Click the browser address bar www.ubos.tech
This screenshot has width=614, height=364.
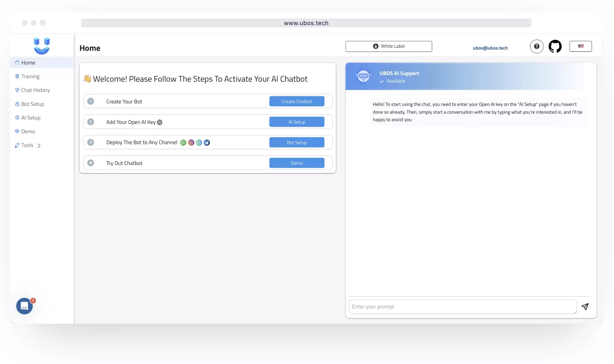(x=306, y=23)
